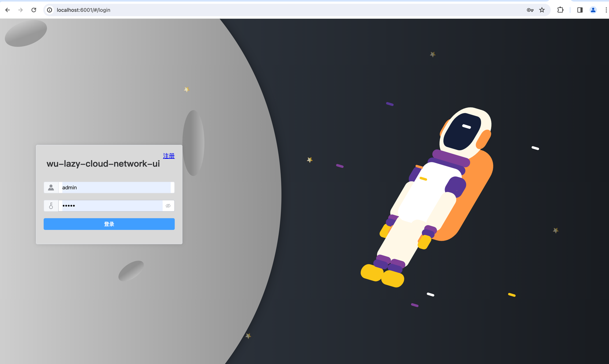Click the browser profile avatar icon
Viewport: 609px width, 364px height.
pos(593,10)
